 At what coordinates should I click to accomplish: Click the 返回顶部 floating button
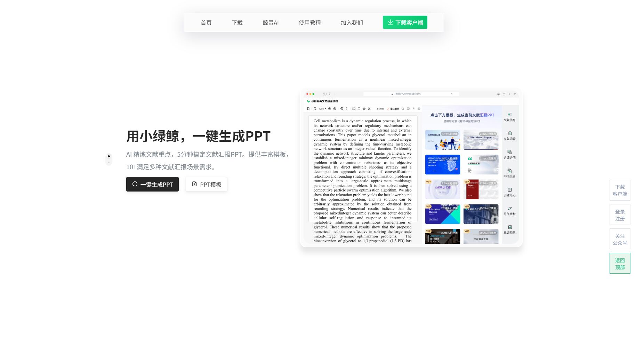pyautogui.click(x=620, y=264)
